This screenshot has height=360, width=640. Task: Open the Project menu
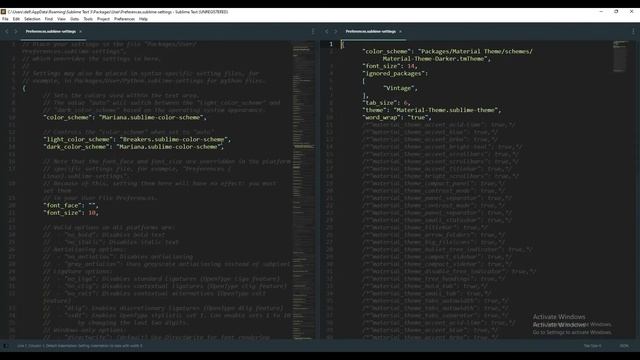click(103, 19)
